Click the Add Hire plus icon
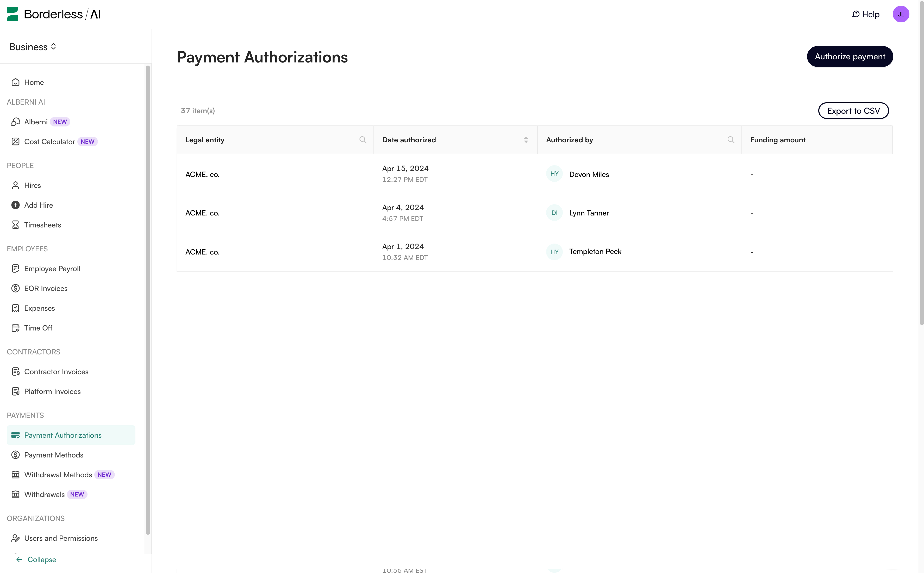 [x=16, y=205]
